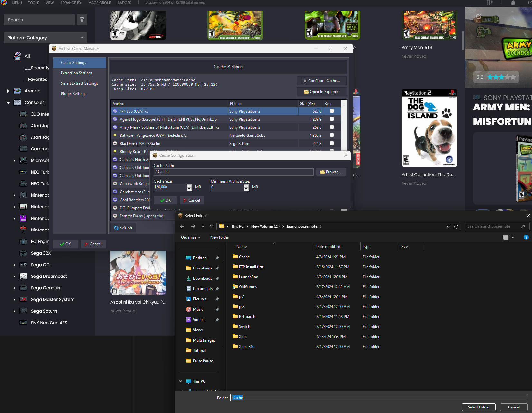The width and height of the screenshot is (532, 413).
Task: Click the Sega Genesis console icon
Action: (23, 288)
